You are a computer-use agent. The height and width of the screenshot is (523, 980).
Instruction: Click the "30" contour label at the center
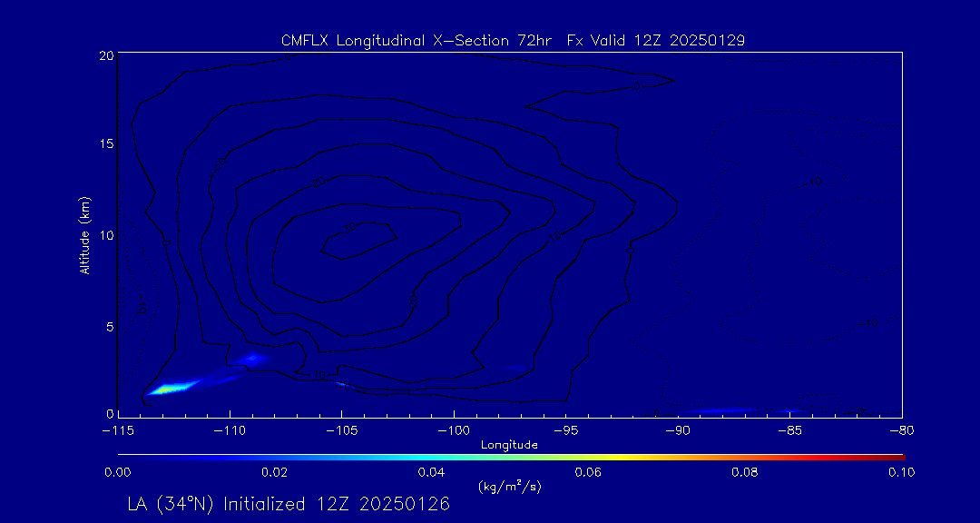[x=350, y=228]
